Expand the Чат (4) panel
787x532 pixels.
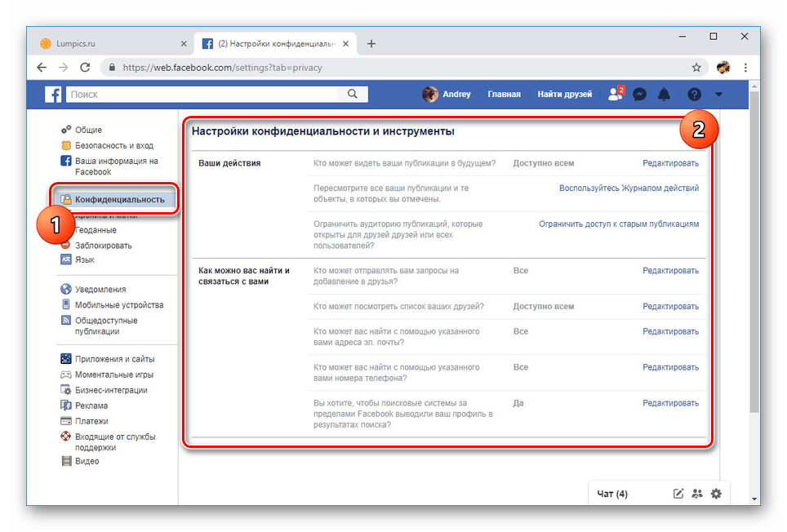point(614,494)
